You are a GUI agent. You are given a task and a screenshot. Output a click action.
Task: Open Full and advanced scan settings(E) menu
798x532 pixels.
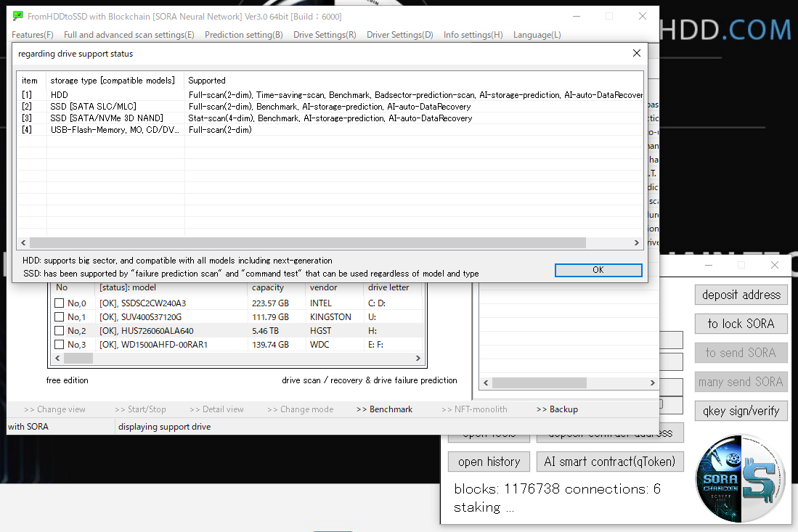(129, 35)
